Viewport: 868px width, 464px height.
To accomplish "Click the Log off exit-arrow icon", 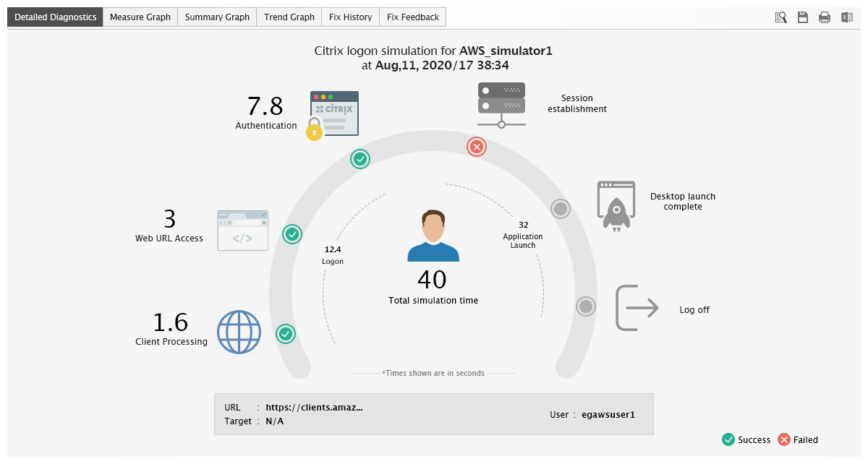I will pyautogui.click(x=637, y=309).
